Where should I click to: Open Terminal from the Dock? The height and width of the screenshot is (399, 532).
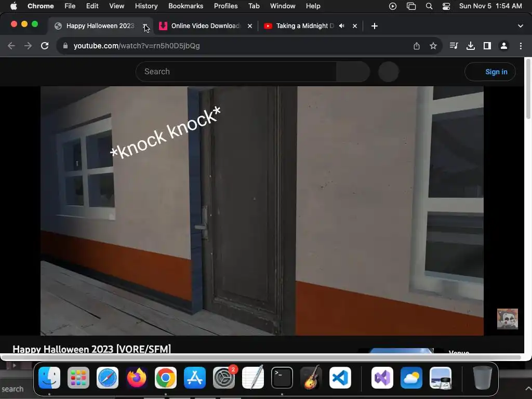282,378
